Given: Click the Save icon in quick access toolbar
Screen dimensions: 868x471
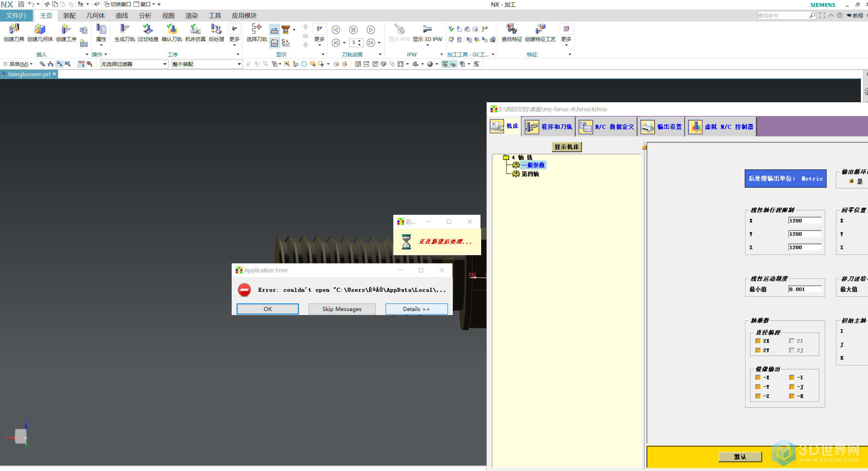Looking at the screenshot, I should tap(21, 4).
